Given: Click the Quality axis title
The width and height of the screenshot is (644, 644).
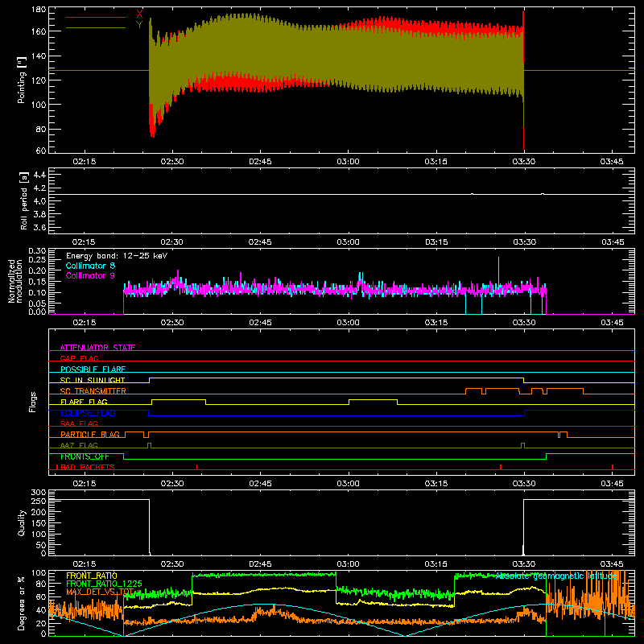Looking at the screenshot, I should coord(22,522).
